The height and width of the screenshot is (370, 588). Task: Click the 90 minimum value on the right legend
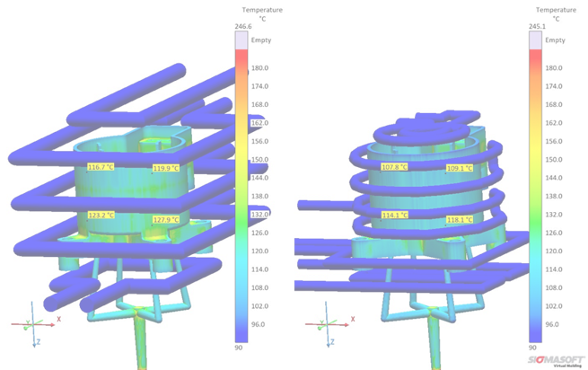coord(536,348)
